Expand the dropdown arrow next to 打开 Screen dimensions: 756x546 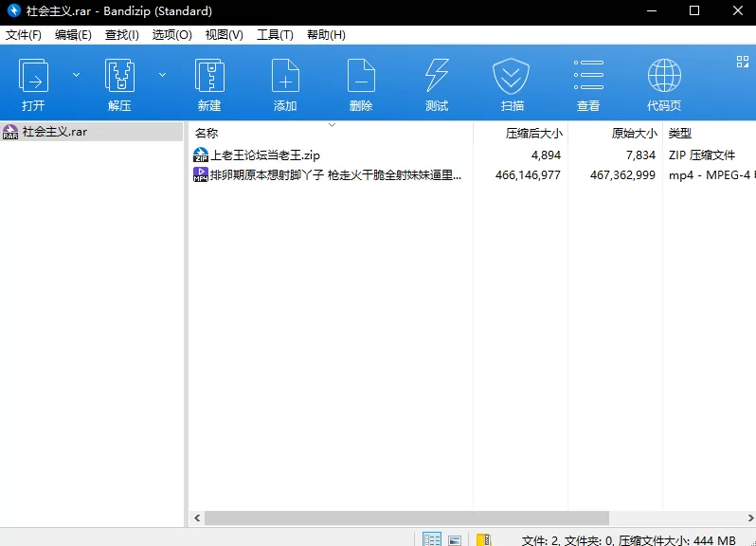pos(77,74)
